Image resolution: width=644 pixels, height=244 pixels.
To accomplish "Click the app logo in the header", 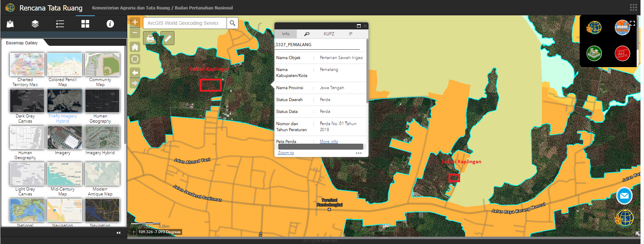I will click(10, 7).
